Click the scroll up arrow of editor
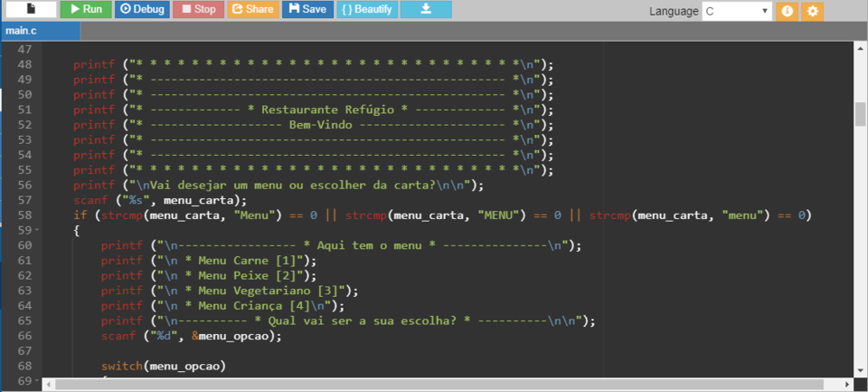Screen dimensions: 868x392 pyautogui.click(x=860, y=47)
